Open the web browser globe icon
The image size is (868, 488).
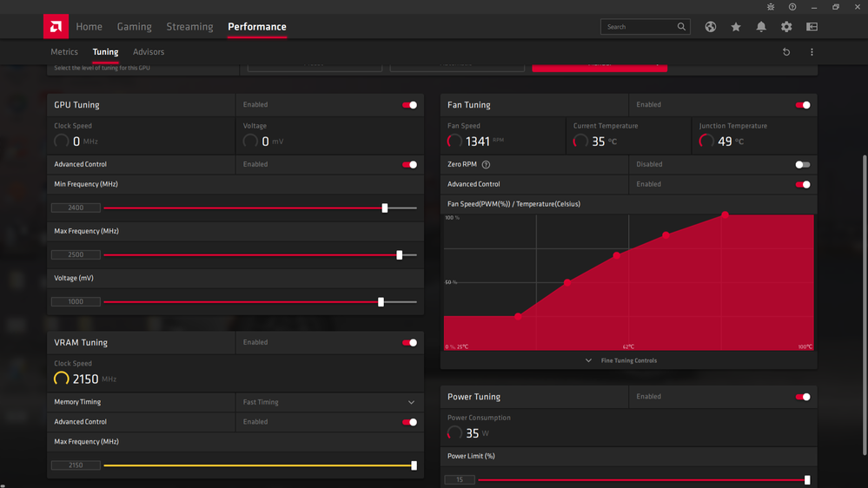point(711,27)
